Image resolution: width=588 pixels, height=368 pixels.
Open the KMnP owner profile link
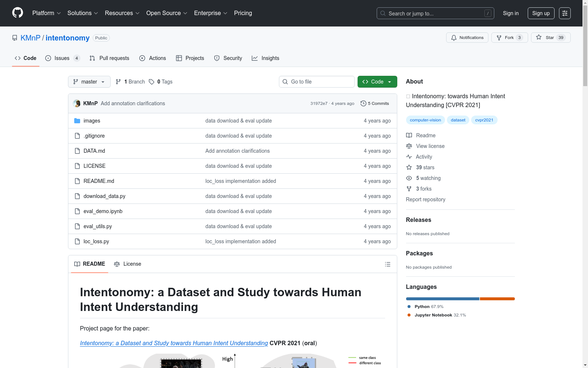coord(31,38)
